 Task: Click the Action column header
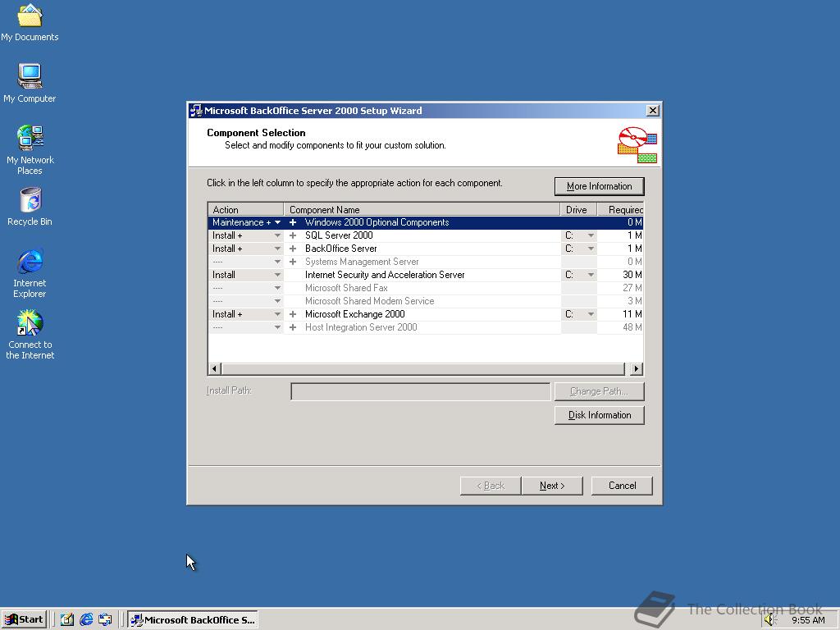click(x=246, y=209)
